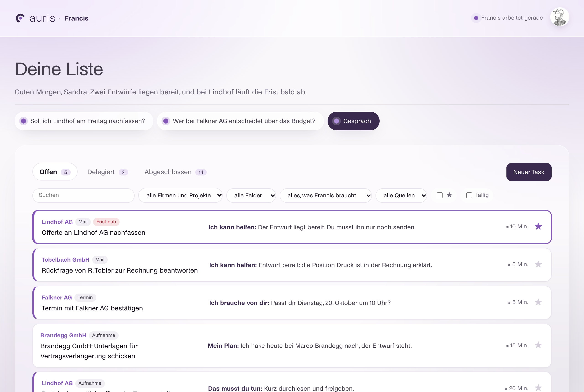Open the Lindhof AG link in the Offerte task
This screenshot has width=584, height=392.
pyautogui.click(x=57, y=222)
